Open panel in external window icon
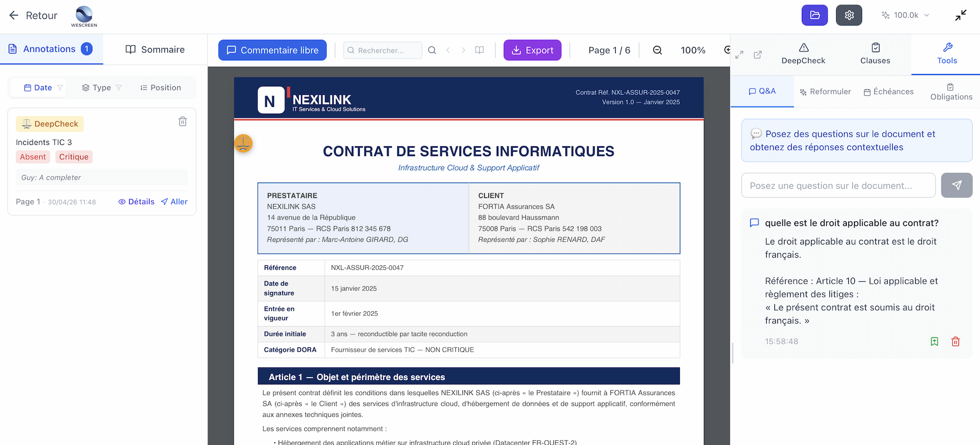The width and height of the screenshot is (980, 445). pos(758,55)
